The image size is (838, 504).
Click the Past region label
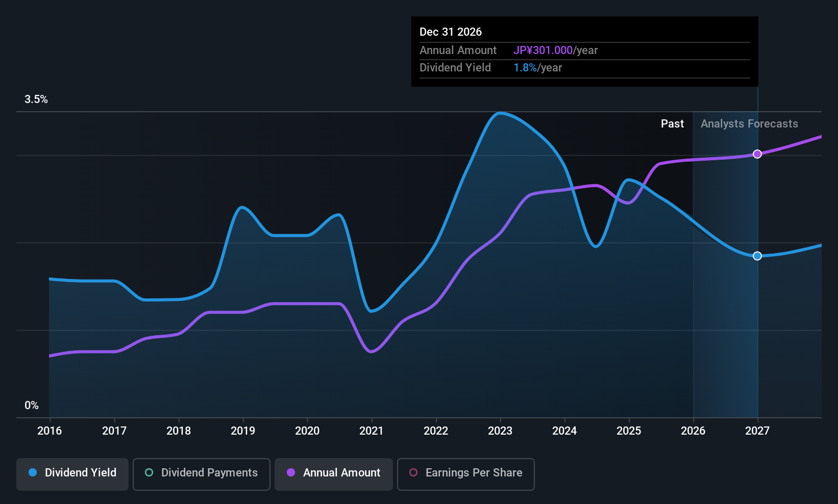(x=672, y=124)
